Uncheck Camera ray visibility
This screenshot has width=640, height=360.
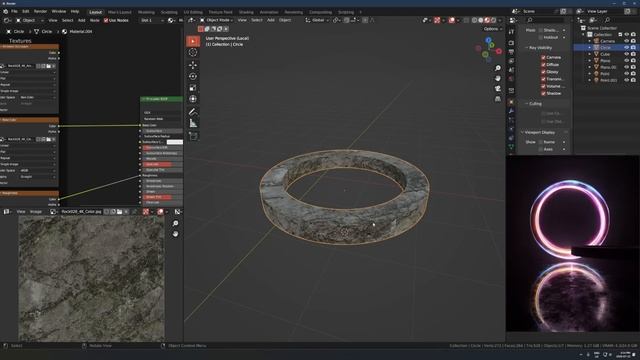[x=543, y=58]
